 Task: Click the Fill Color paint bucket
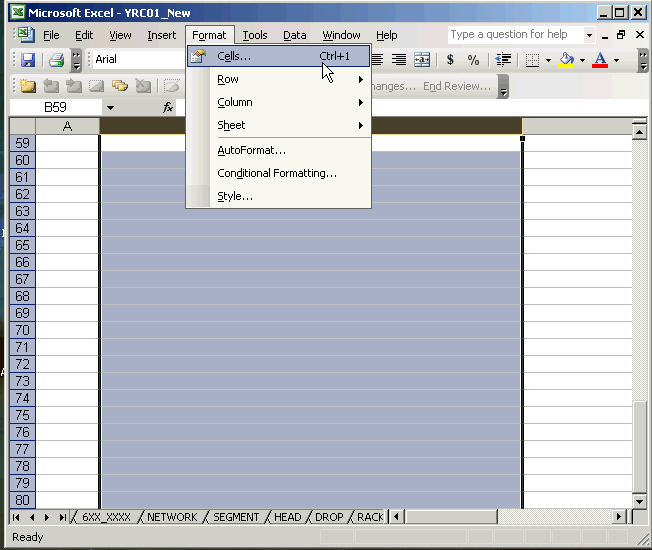point(566,60)
